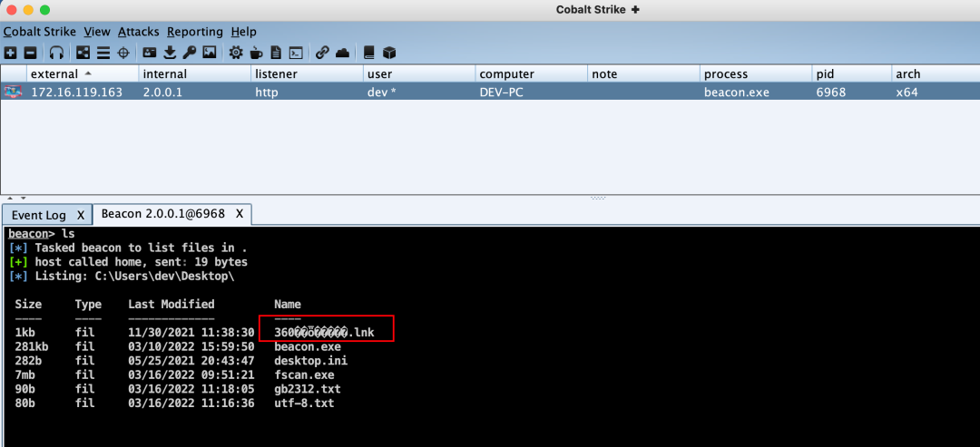Image resolution: width=980 pixels, height=447 pixels.
Task: Close the Event Log tab with X
Action: pos(80,215)
